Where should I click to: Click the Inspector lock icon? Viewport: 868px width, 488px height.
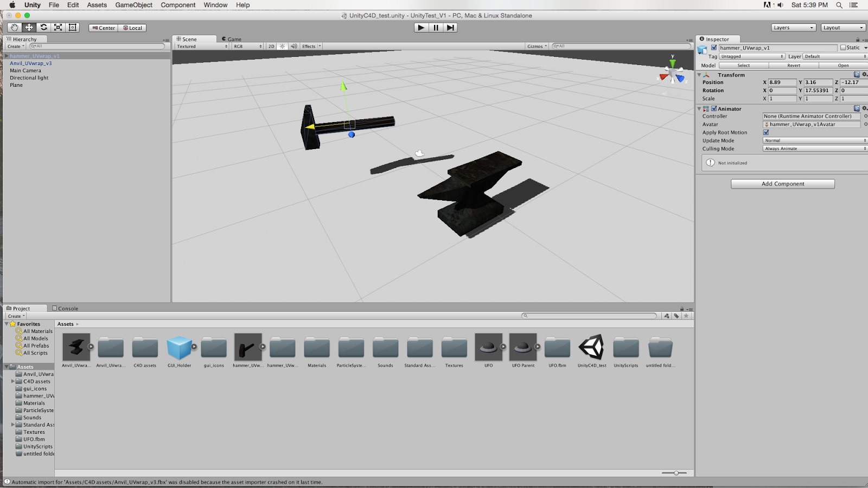[x=858, y=40]
